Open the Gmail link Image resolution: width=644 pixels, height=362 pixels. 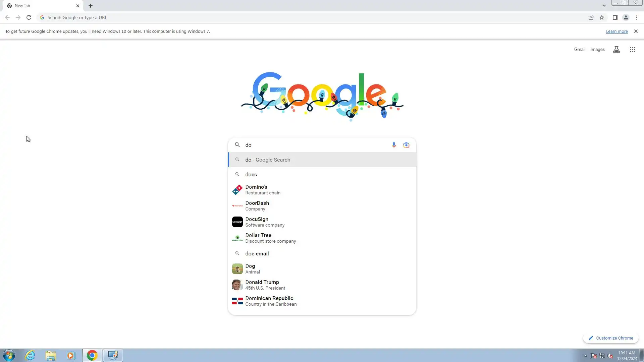coord(579,49)
